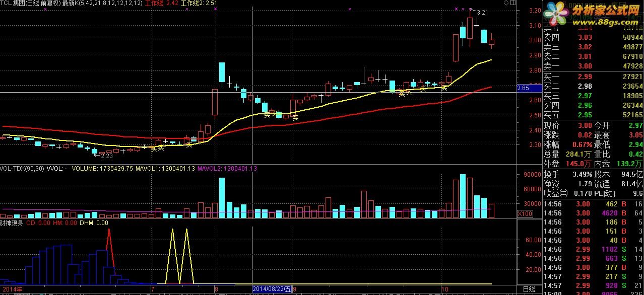Image resolution: width=644 pixels, height=295 pixels.
Task: Click the 财神现身 indicator name
Action: point(12,223)
